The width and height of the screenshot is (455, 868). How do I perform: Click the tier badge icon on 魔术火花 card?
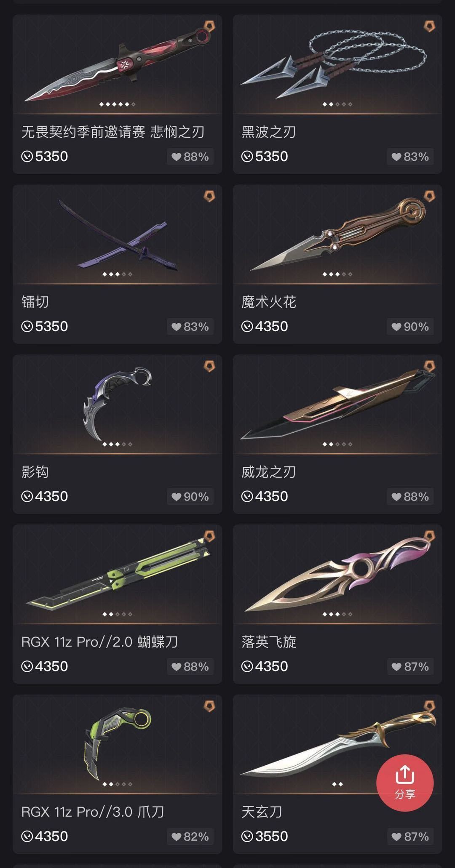click(x=429, y=196)
